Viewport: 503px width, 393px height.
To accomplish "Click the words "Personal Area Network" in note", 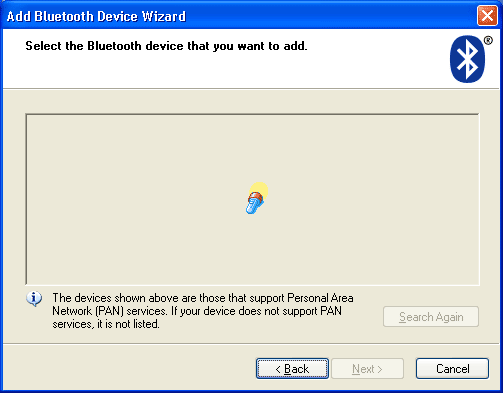I will pyautogui.click(x=203, y=304).
